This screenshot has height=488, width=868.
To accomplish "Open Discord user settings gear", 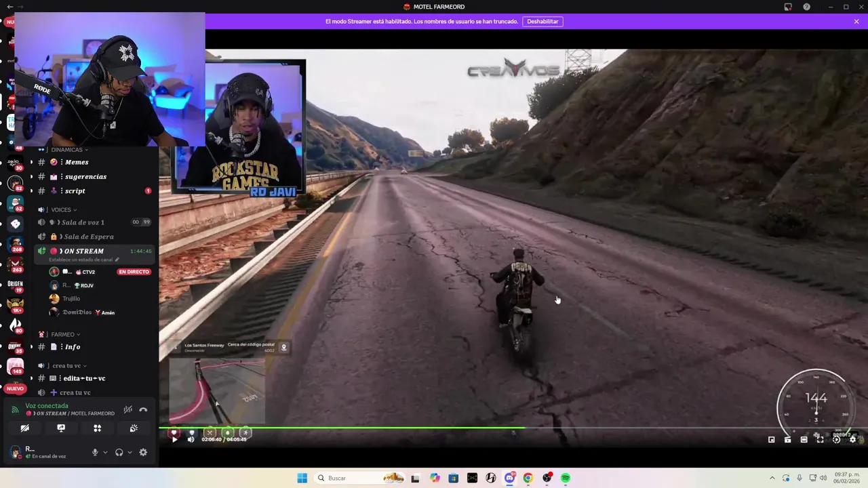I will click(143, 452).
